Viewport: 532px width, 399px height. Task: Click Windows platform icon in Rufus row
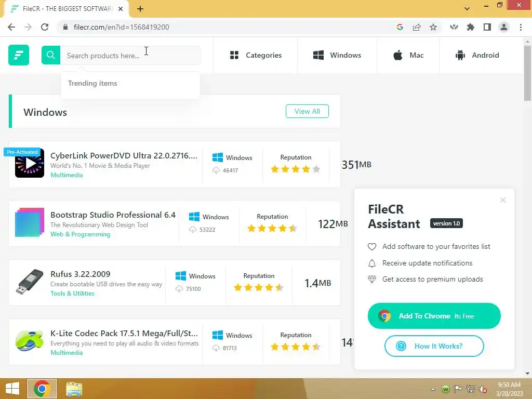pyautogui.click(x=180, y=276)
